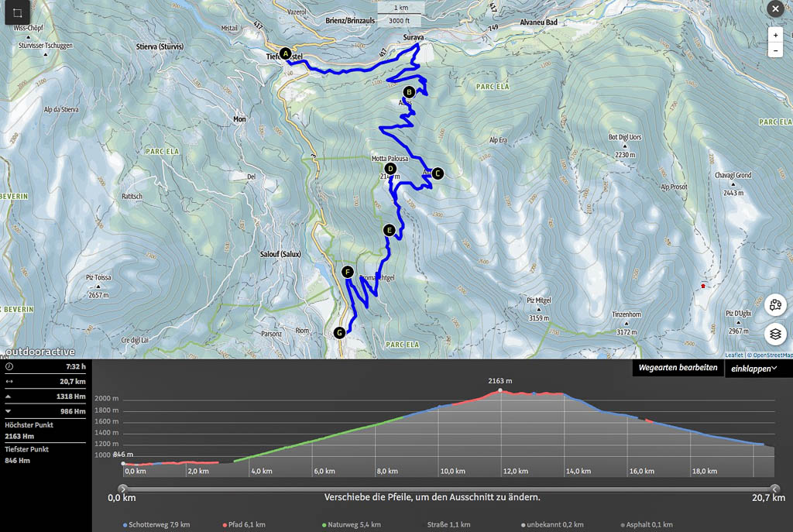Screen dimensions: 793x532
Task: Open the route overlay options button
Action: pos(775,304)
